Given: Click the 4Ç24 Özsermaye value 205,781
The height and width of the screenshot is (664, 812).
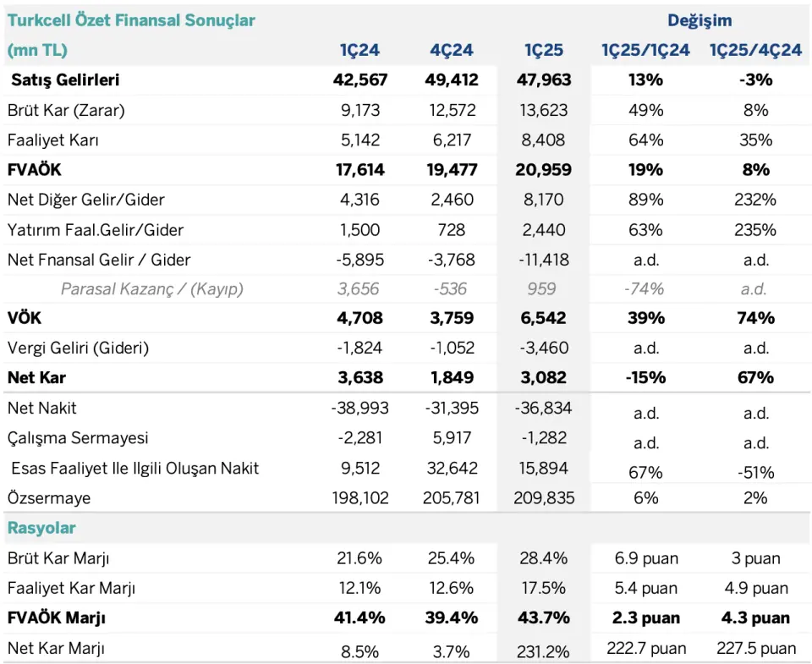Looking at the screenshot, I should [x=451, y=498].
